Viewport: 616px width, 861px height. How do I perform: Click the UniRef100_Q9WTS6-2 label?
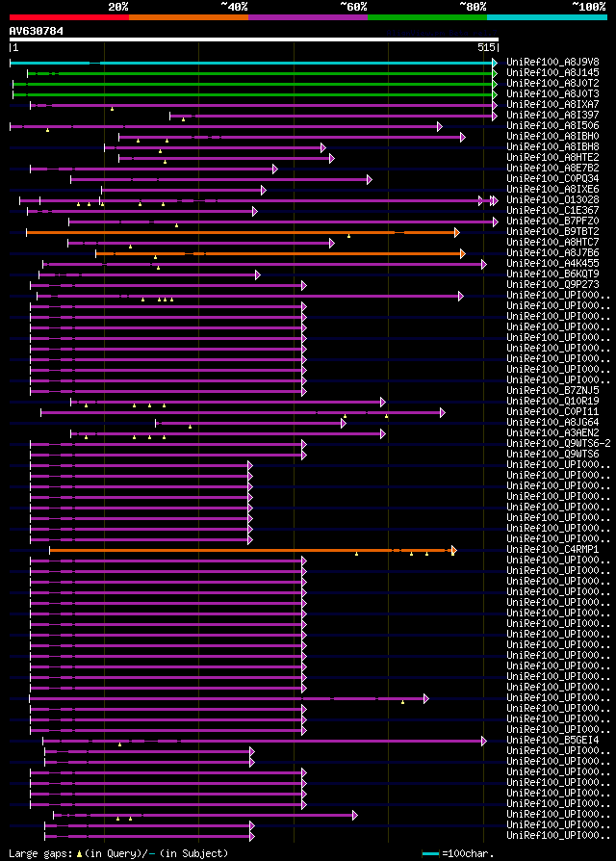tap(558, 444)
